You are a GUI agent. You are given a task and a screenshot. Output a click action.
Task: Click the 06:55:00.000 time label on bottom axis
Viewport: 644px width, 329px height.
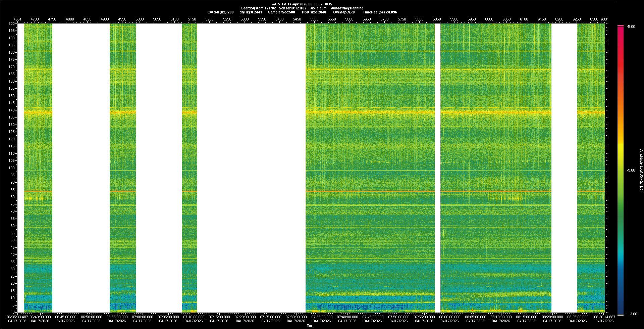tap(117, 317)
